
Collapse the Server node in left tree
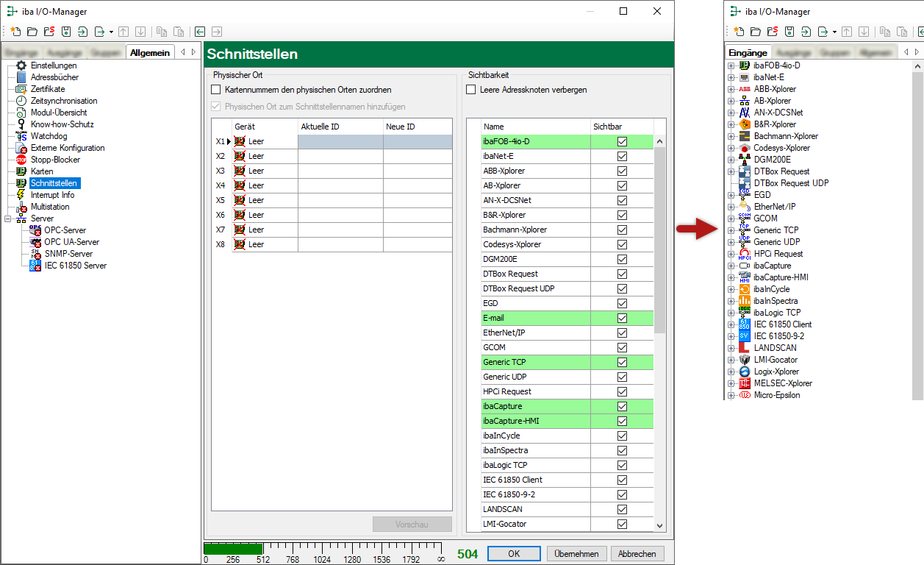(x=7, y=218)
